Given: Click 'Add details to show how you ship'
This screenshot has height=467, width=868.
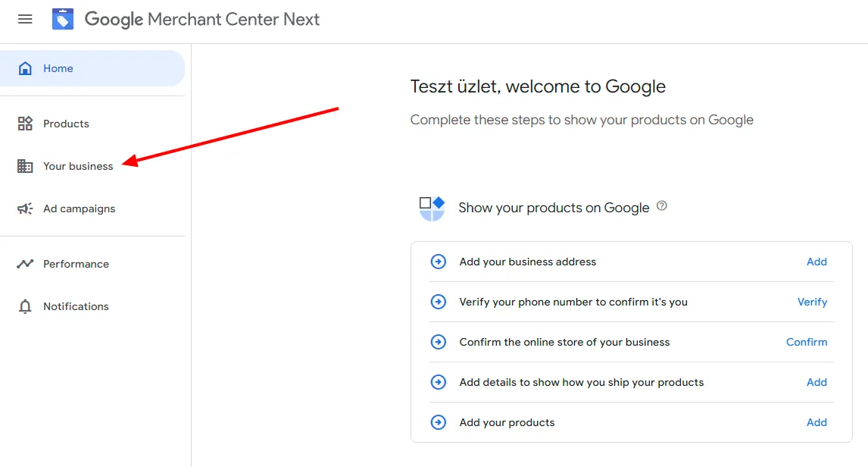Looking at the screenshot, I should (581, 382).
